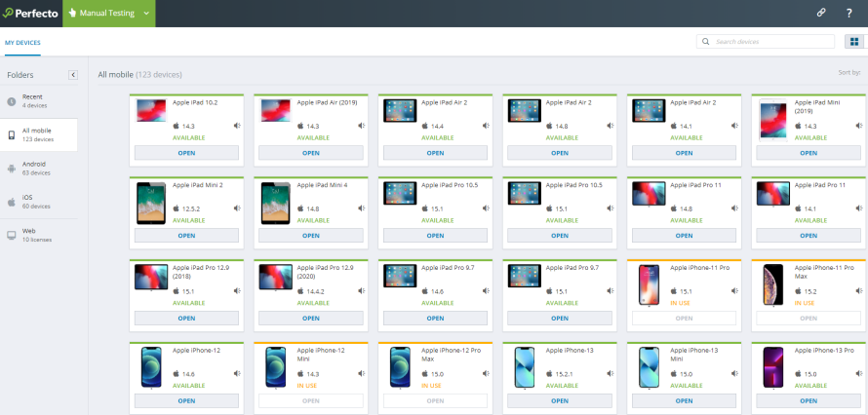Open the Apple iPhone-13 device

coord(560,400)
